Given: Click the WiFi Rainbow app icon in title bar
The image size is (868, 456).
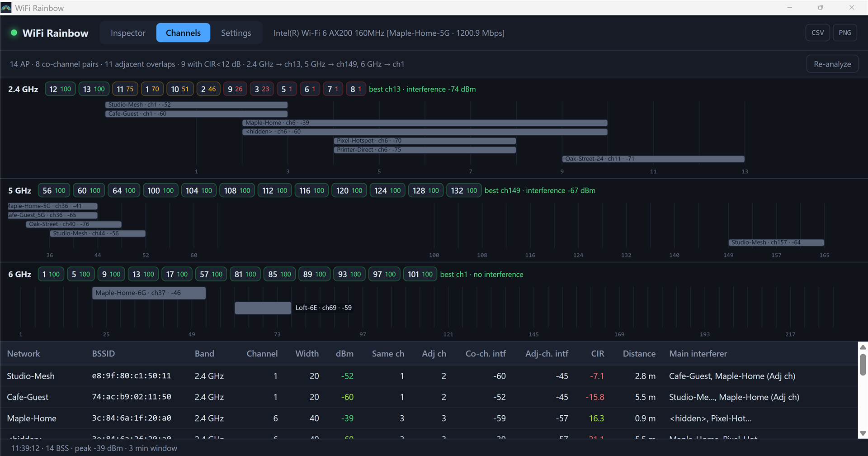Looking at the screenshot, I should coord(6,8).
